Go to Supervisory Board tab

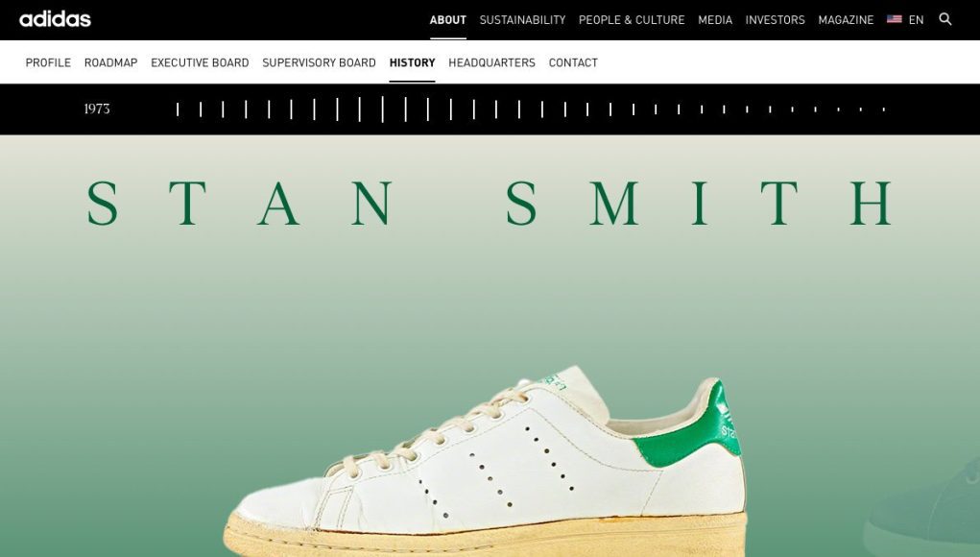[319, 62]
